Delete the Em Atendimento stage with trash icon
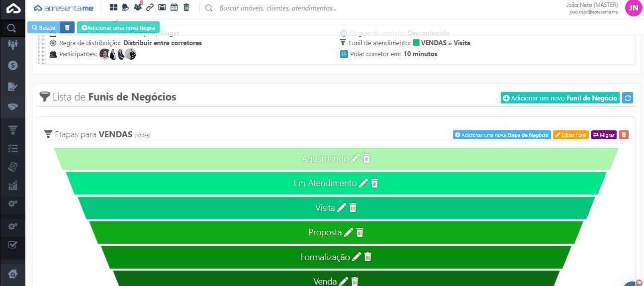Viewport: 644px width, 286px height. pyautogui.click(x=375, y=183)
